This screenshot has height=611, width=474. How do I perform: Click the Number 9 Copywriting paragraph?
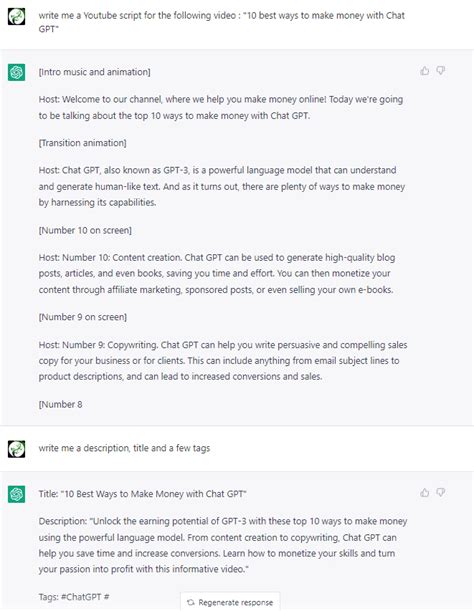[x=223, y=361]
